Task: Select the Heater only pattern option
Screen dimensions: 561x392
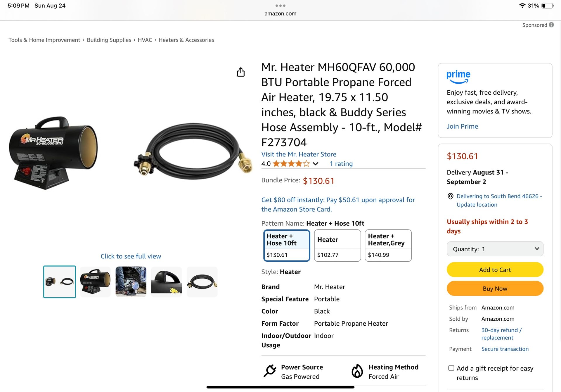Action: [337, 246]
